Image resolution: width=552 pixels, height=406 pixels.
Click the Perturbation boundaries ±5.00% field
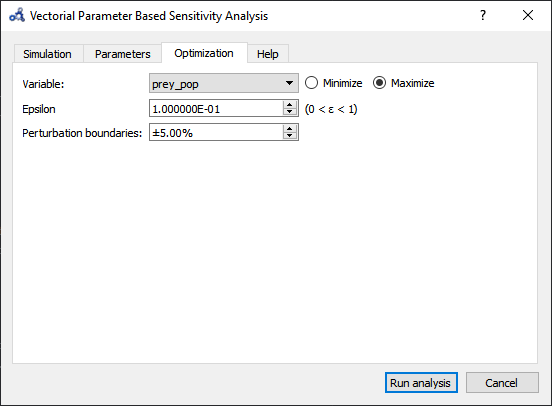pos(216,132)
